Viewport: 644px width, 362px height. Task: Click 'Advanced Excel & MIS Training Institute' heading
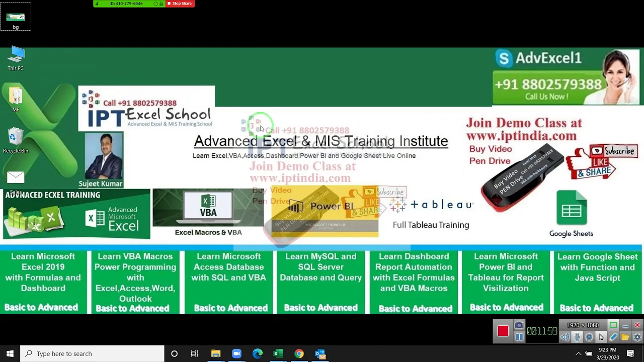tap(321, 141)
